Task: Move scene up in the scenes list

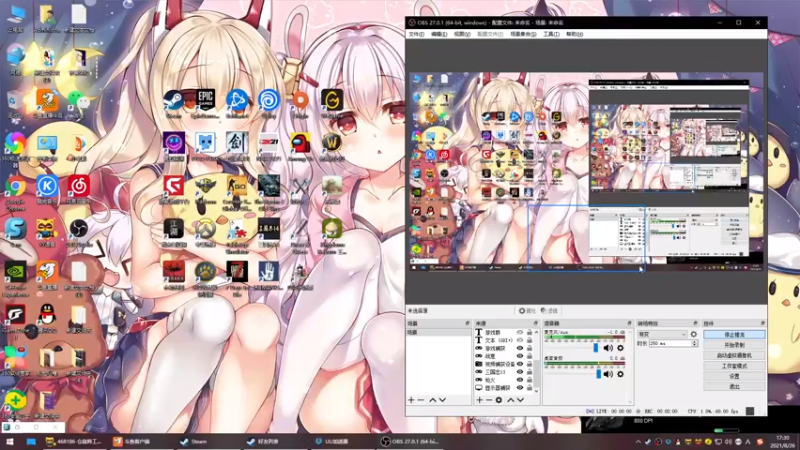Action: click(x=433, y=400)
